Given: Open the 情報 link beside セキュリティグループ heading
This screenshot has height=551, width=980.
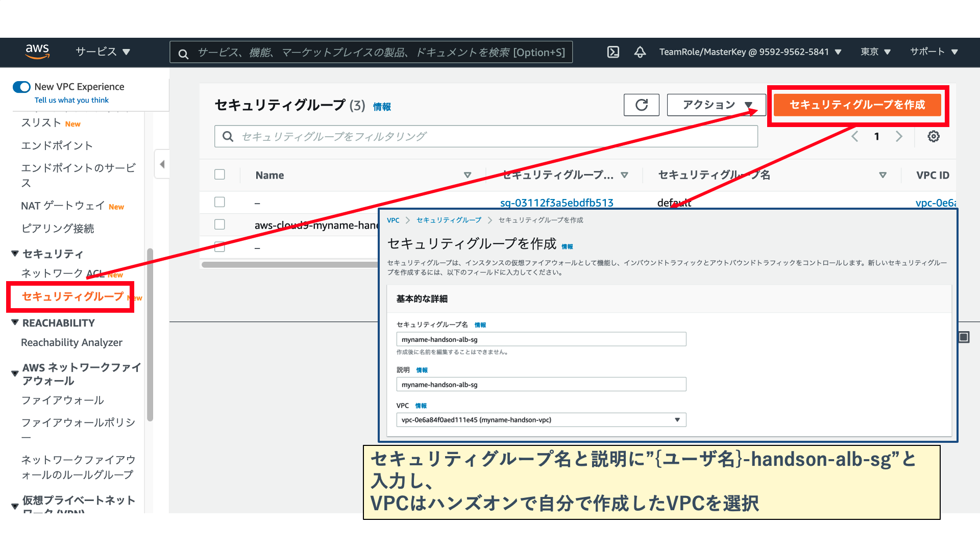Looking at the screenshot, I should [382, 107].
